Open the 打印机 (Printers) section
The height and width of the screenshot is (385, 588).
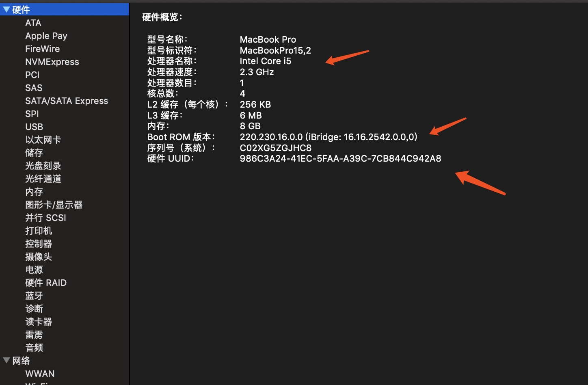pyautogui.click(x=39, y=231)
